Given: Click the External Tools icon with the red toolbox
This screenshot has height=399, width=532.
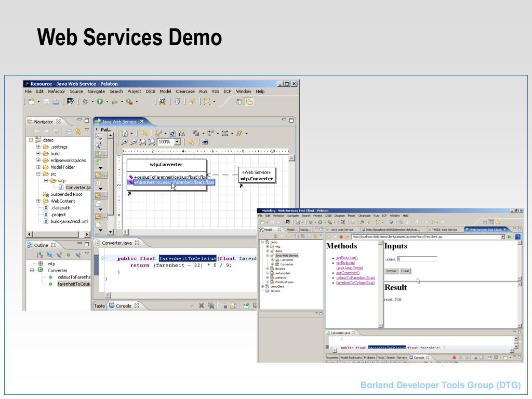Looking at the screenshot, I should [129, 101].
